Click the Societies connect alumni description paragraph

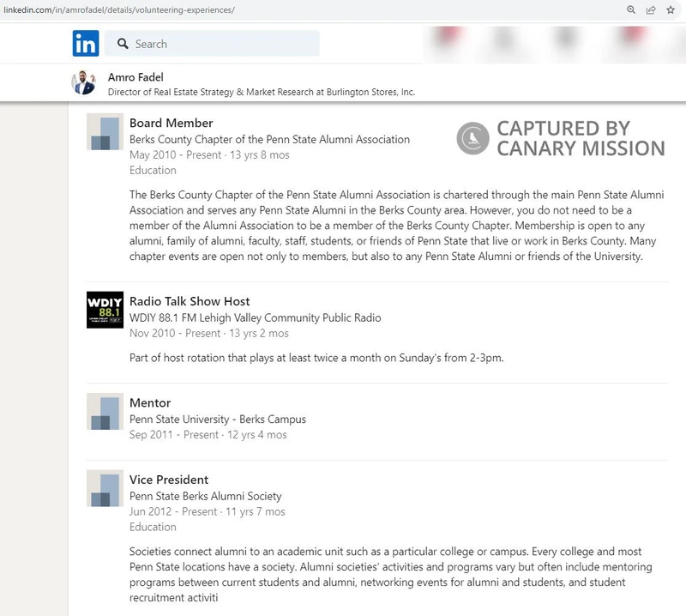(391, 575)
